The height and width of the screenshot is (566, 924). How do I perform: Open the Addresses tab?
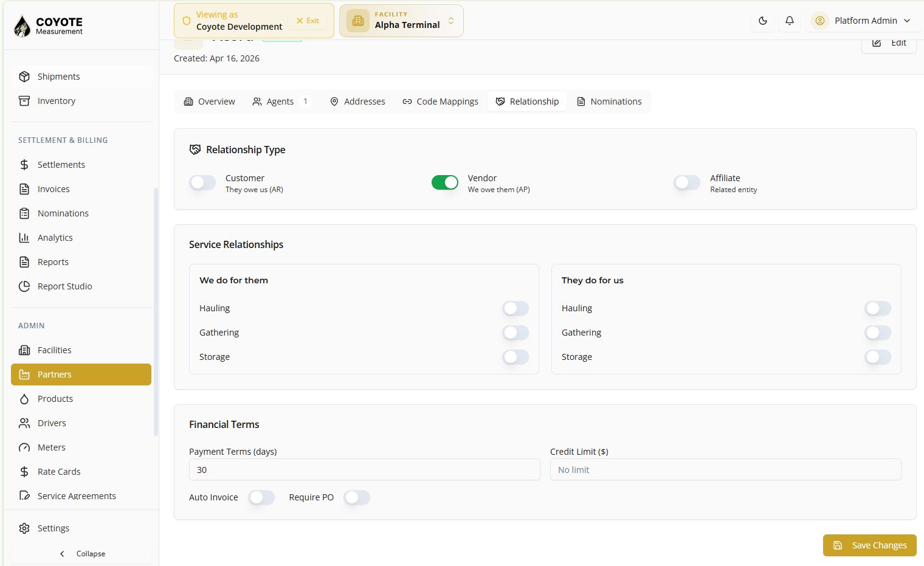[x=357, y=102]
